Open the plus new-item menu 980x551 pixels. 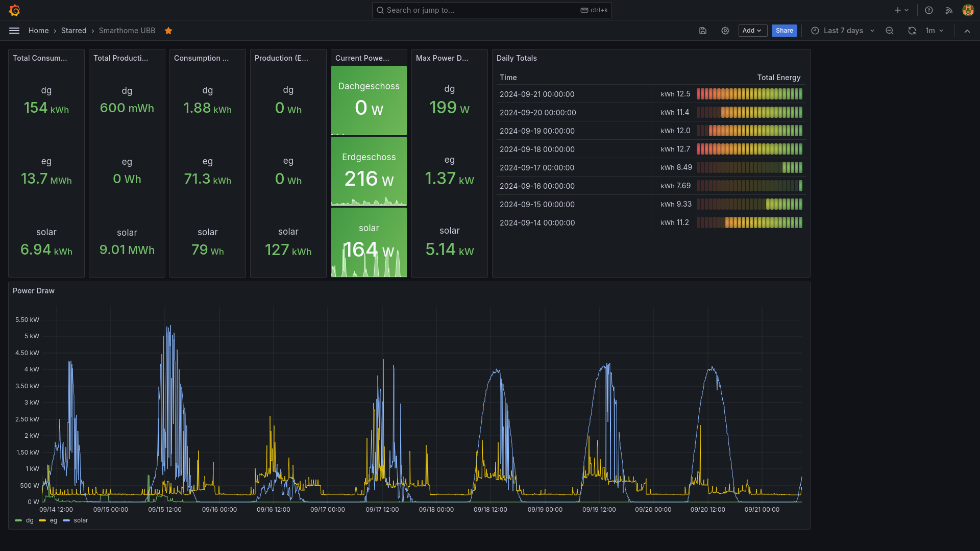tap(901, 10)
